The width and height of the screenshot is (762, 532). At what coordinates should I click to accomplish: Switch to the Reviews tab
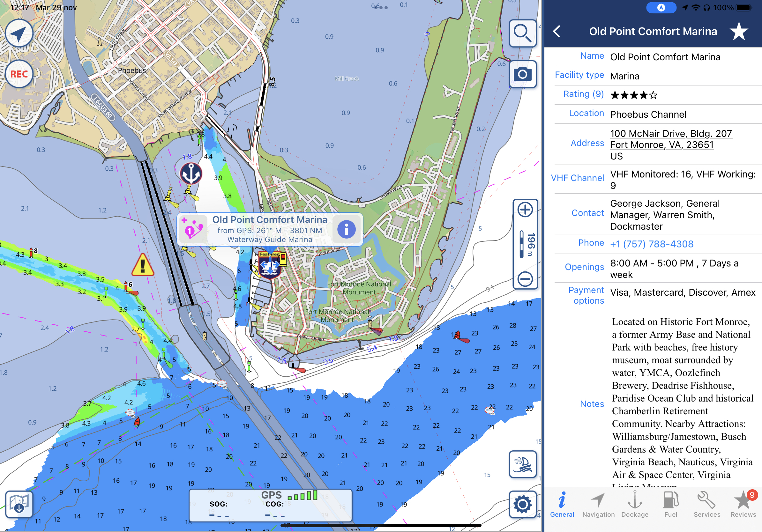[743, 505]
